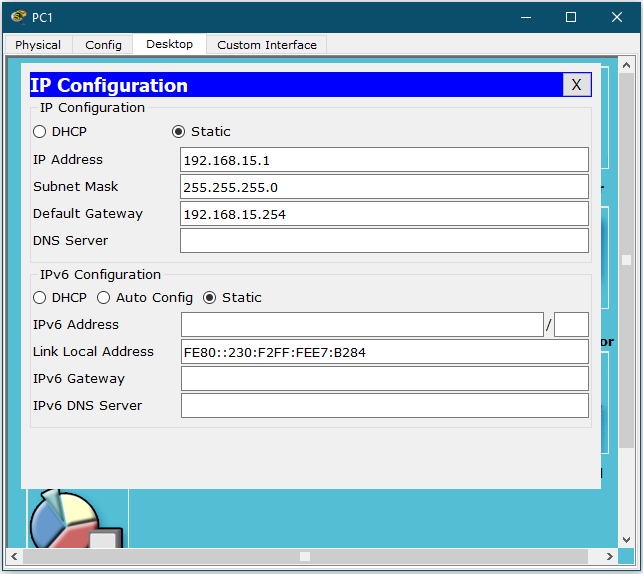
Task: Choose the IPv6 DHCP radio option
Action: click(x=39, y=298)
